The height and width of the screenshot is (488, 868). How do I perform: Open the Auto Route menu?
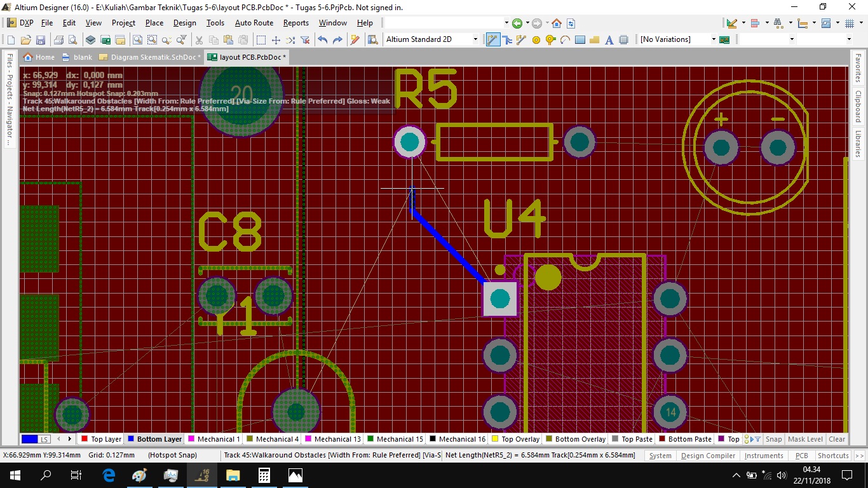tap(254, 23)
